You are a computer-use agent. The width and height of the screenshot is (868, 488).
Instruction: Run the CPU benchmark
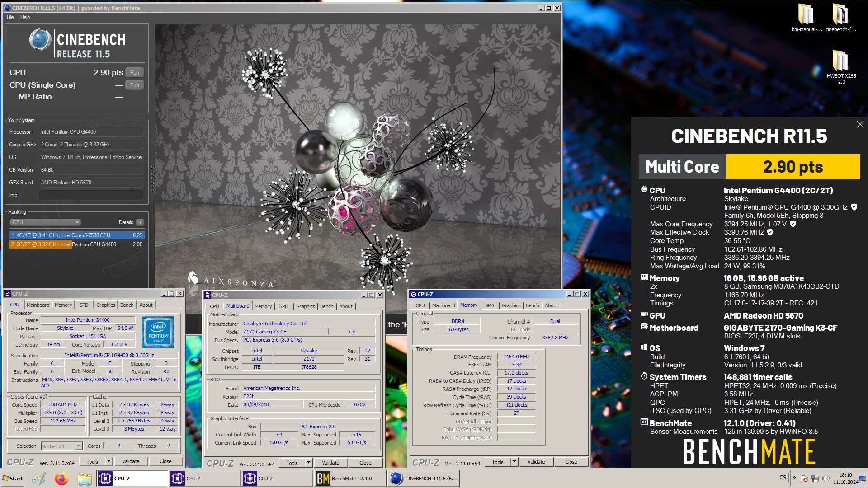[134, 73]
